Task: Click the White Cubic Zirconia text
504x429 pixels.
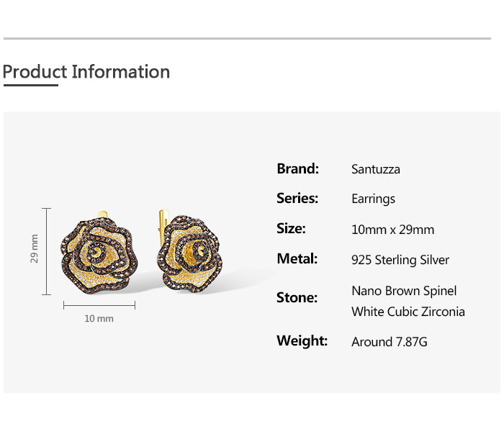Action: click(x=408, y=312)
